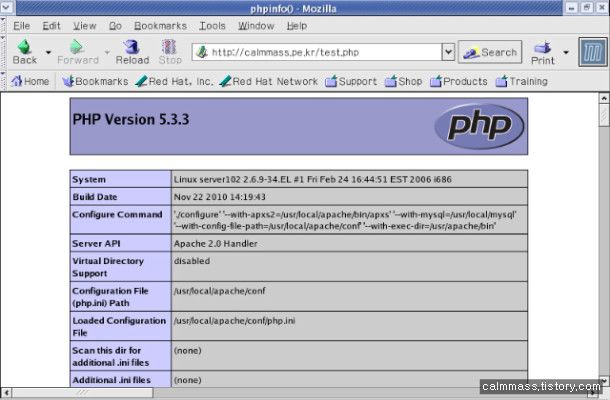Image resolution: width=610 pixels, height=400 pixels.
Task: Click the System row label
Action: click(89, 179)
